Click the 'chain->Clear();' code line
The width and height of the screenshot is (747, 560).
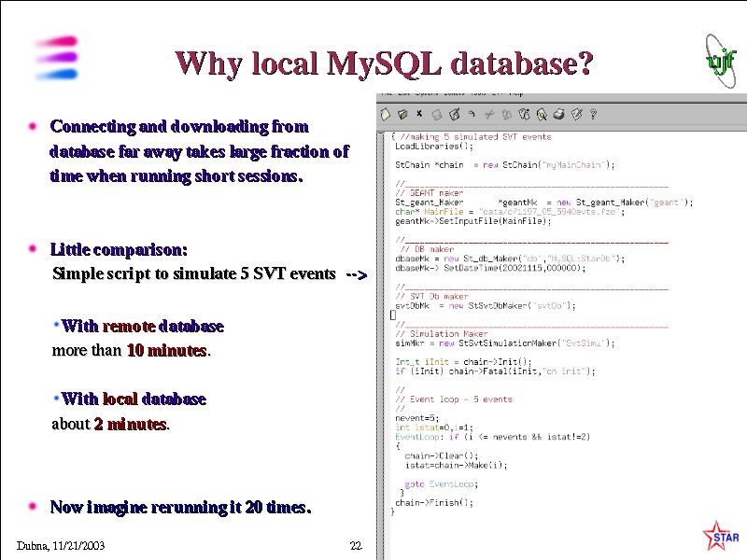[441, 455]
